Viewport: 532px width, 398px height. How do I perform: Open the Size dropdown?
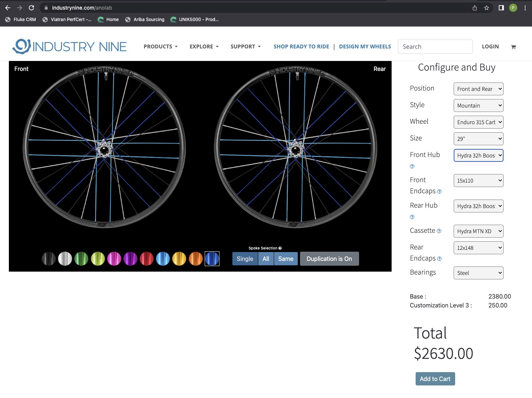(x=478, y=139)
